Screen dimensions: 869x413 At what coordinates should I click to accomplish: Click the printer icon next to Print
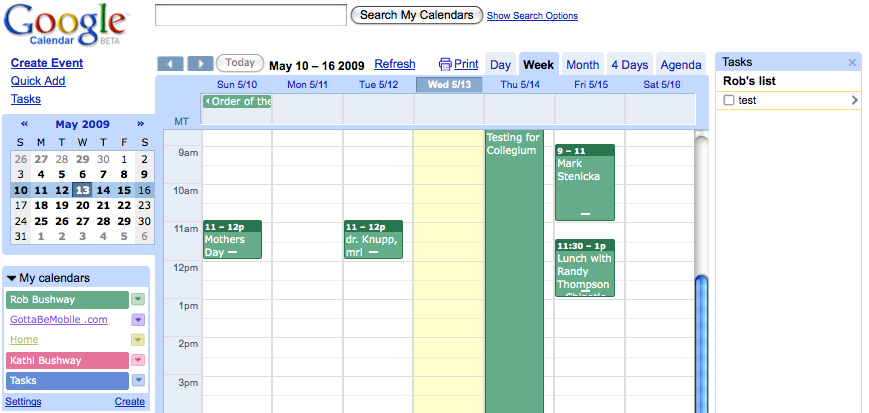click(x=445, y=64)
